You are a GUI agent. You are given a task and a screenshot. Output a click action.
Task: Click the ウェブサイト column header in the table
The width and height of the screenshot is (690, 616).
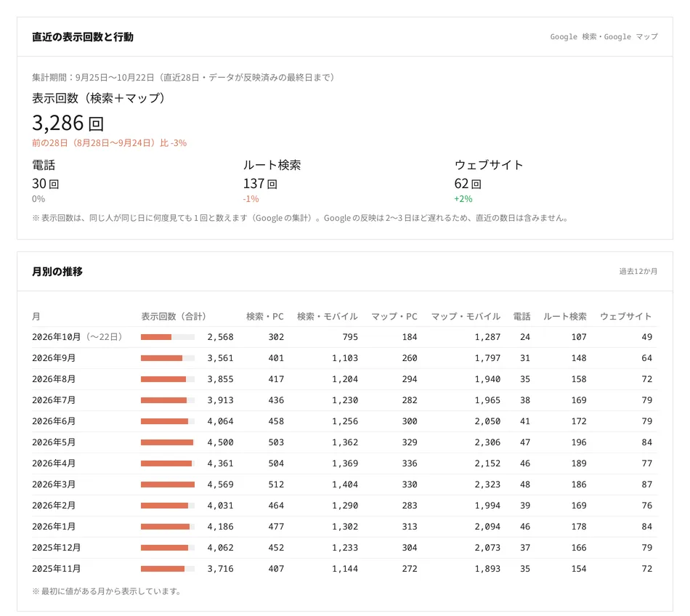click(x=625, y=317)
